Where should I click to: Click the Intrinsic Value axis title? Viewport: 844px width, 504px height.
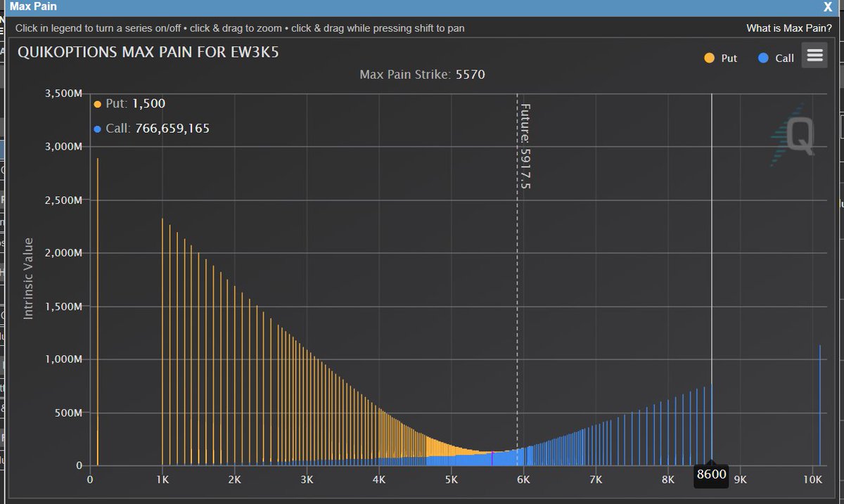29,279
